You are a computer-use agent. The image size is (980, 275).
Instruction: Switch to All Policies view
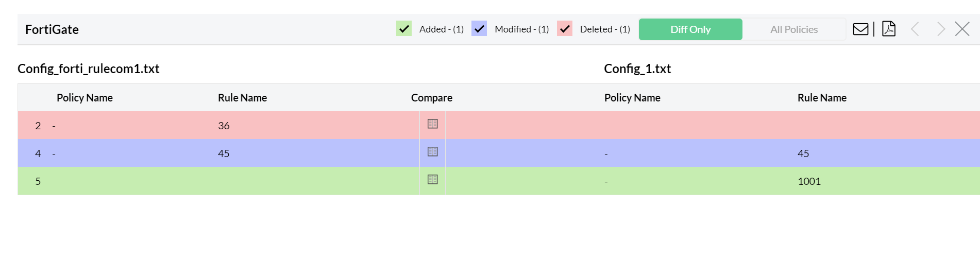point(793,29)
